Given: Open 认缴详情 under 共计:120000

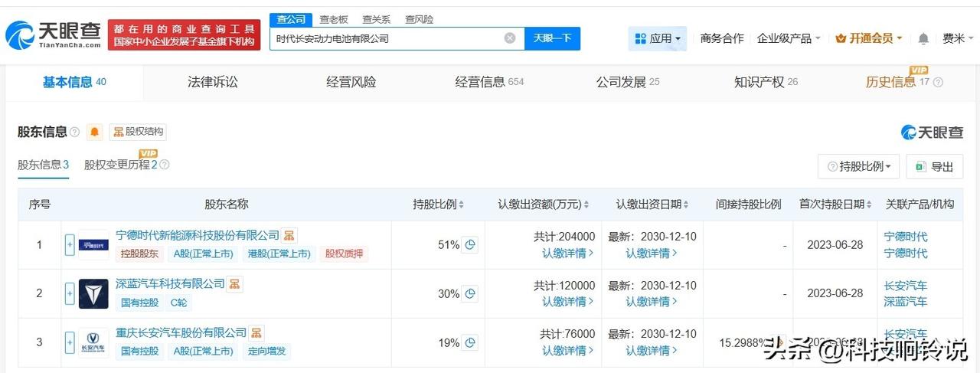Looking at the screenshot, I should pos(568,302).
